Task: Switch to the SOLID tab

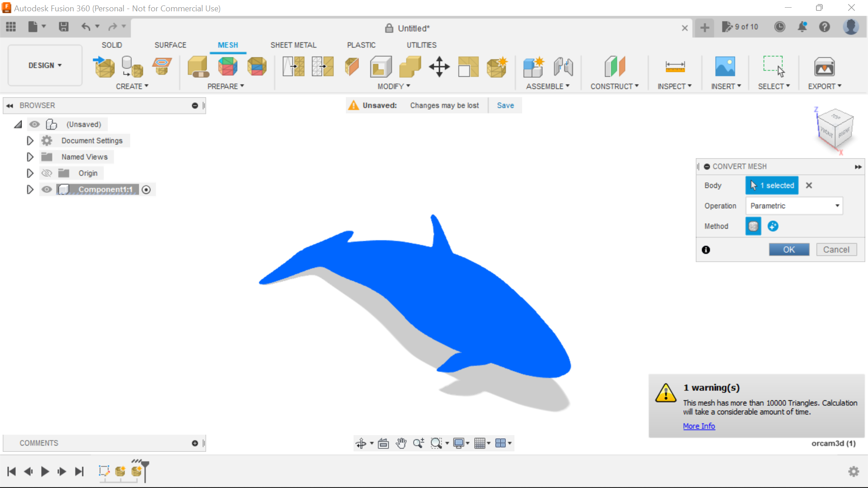Action: tap(112, 45)
